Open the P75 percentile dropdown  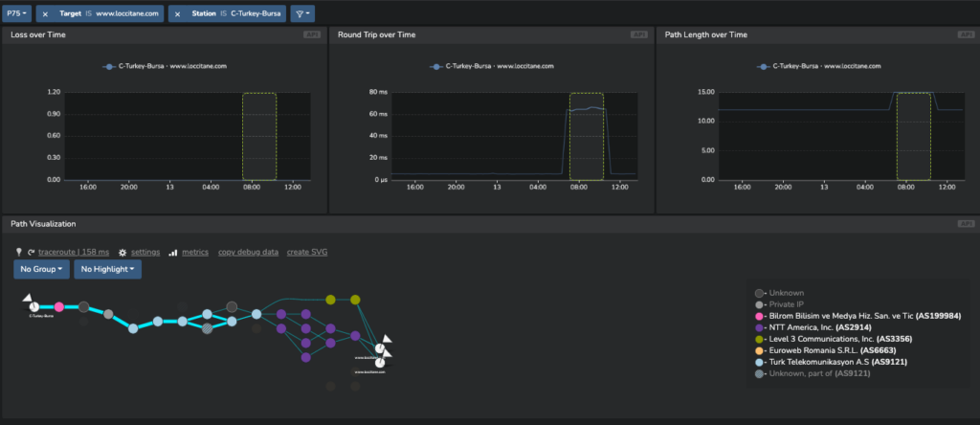(x=17, y=13)
